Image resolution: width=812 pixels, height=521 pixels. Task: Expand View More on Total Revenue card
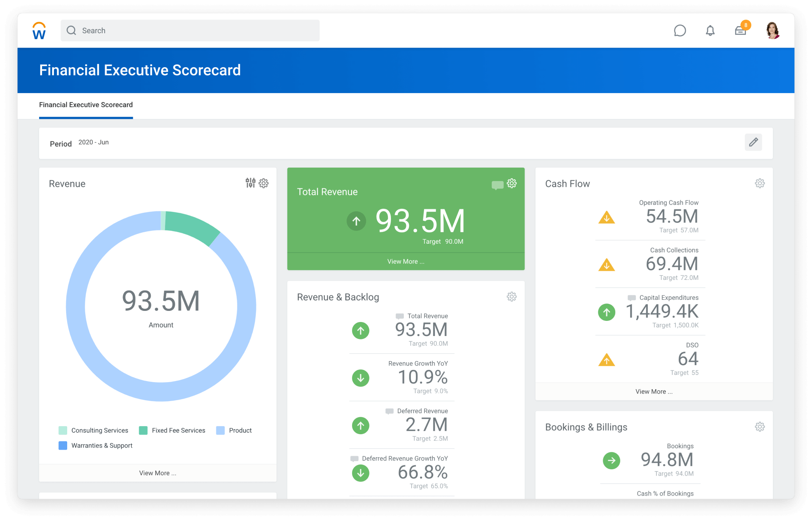(x=406, y=261)
